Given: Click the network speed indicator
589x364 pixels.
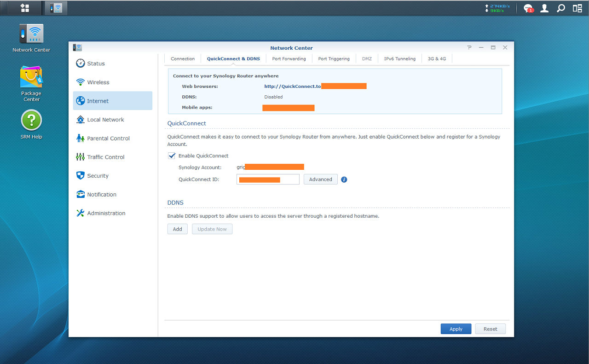Looking at the screenshot, I should pos(497,8).
